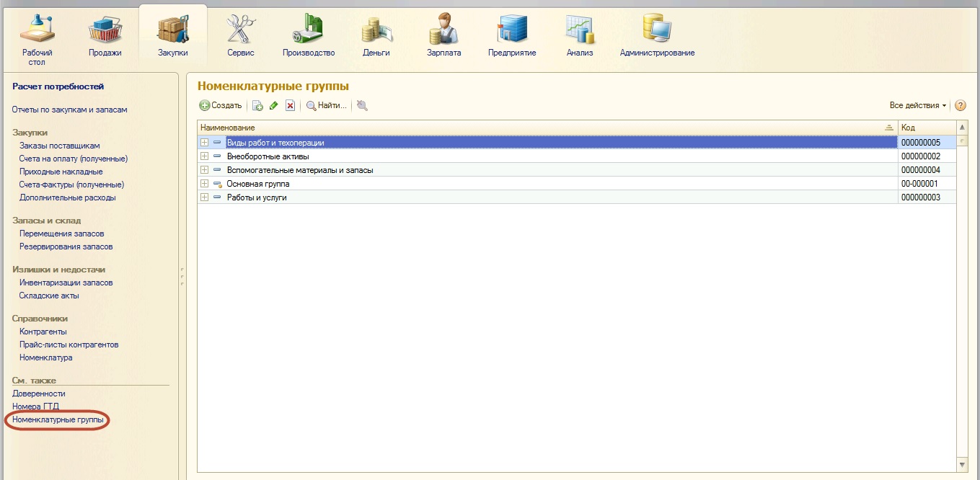Expand the Виды работ и техоперации group

click(205, 143)
